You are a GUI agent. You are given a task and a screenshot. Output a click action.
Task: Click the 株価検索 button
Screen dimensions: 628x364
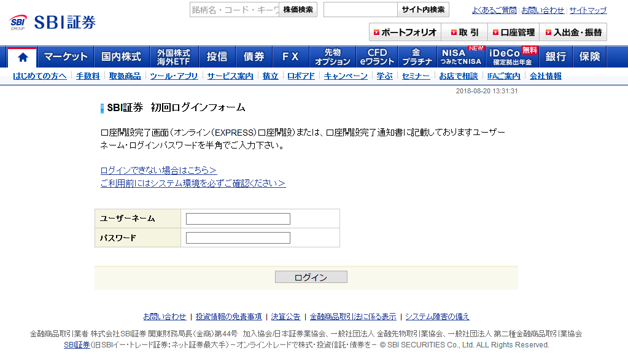[298, 10]
